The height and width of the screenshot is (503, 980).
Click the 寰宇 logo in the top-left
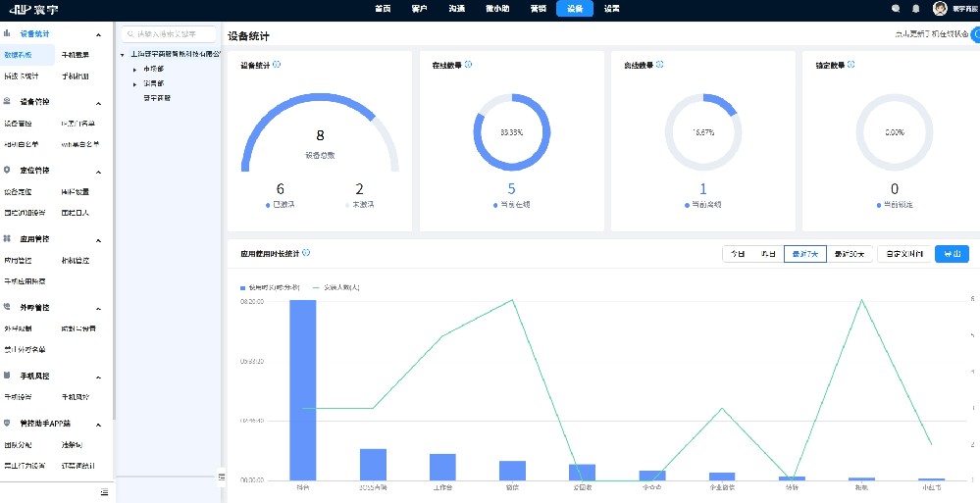33,10
